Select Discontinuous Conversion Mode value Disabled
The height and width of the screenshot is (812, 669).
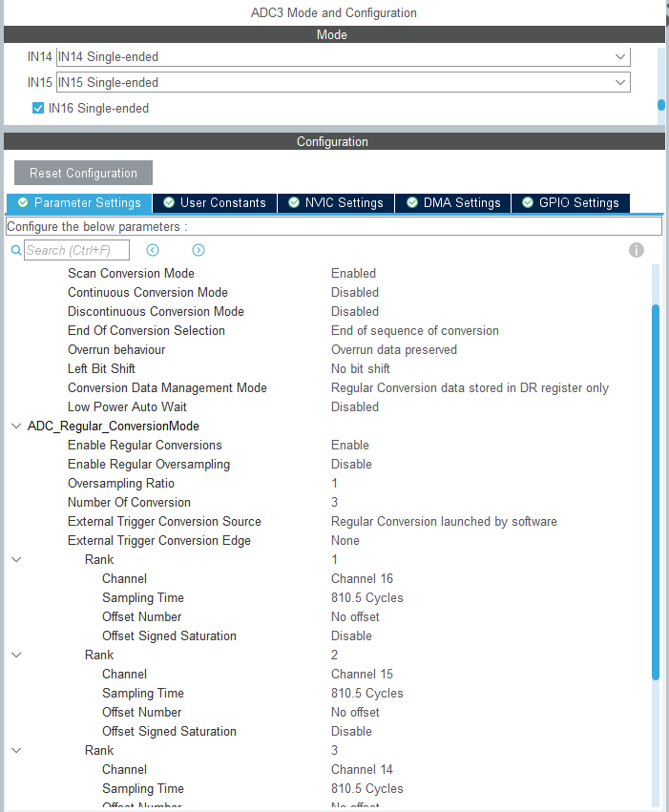355,311
